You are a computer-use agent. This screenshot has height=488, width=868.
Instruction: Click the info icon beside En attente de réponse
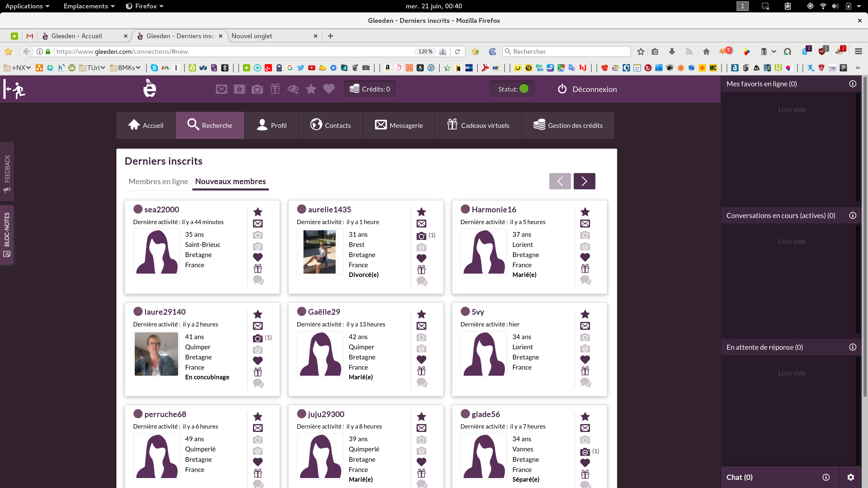pos(852,347)
